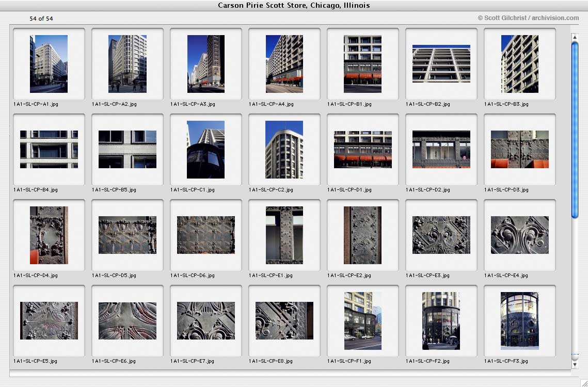Click the blue vertical scrollbar thumb

click(x=575, y=130)
